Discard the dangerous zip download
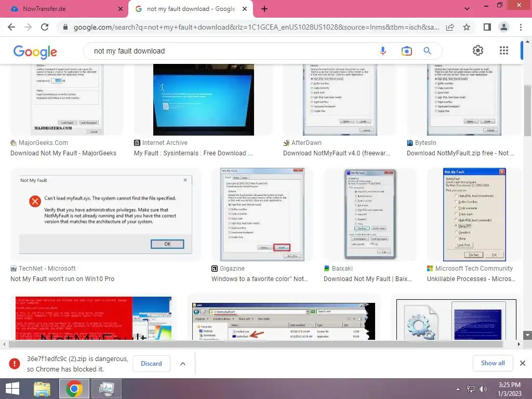532x399 pixels. (x=151, y=364)
